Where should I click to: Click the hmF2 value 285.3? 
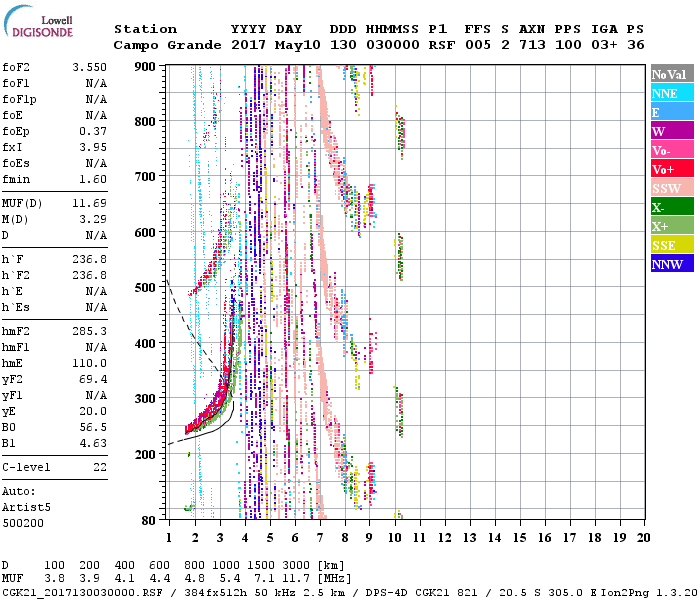[x=89, y=330]
